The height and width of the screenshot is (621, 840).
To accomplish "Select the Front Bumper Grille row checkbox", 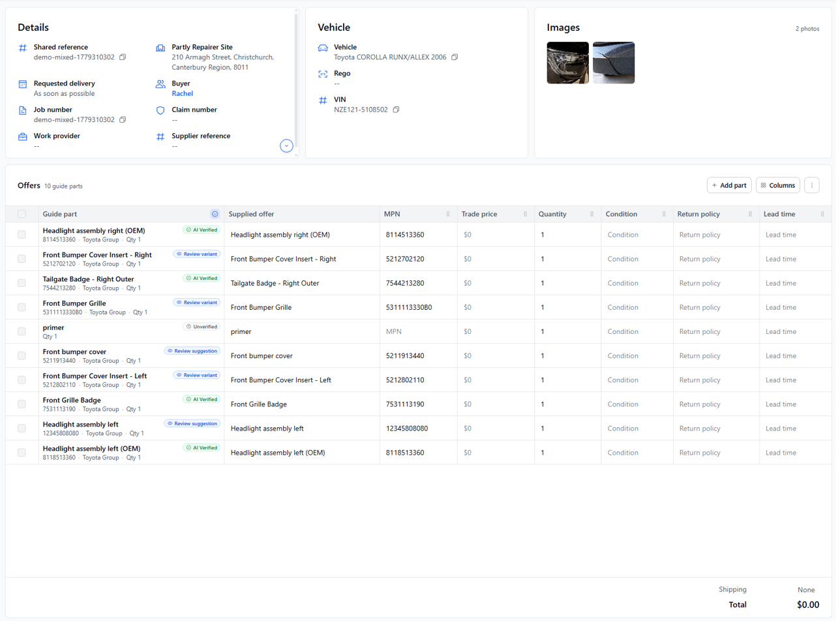I will pyautogui.click(x=22, y=307).
